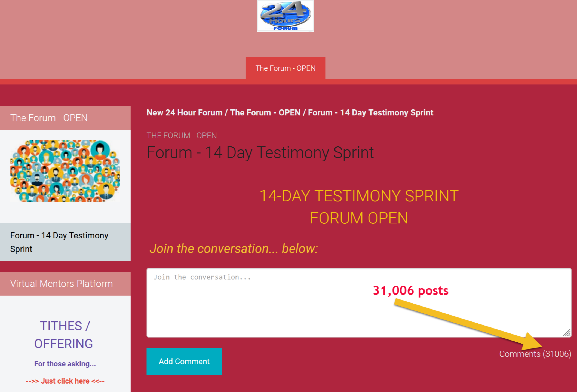
Task: Click the yellow arrow annotation
Action: click(x=468, y=324)
